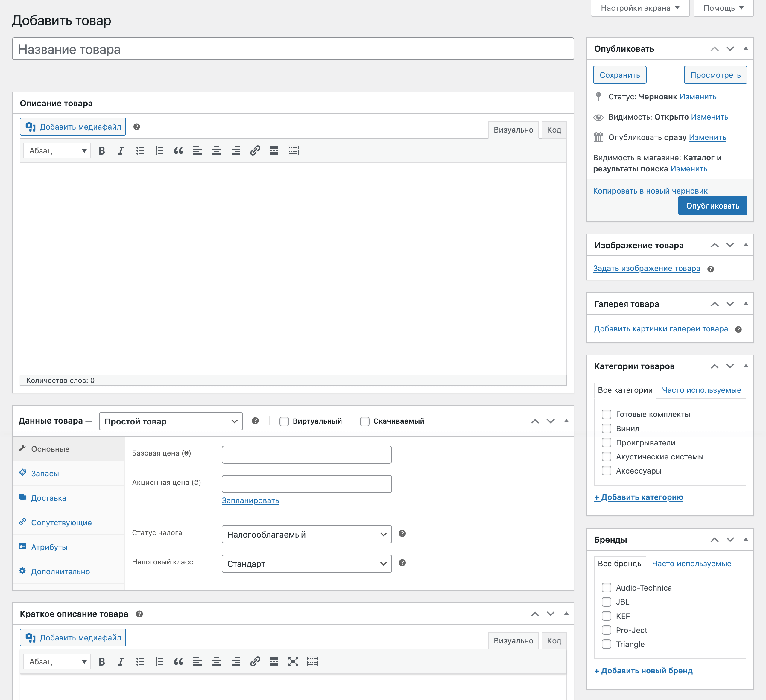Center text in short description editor

tap(217, 662)
